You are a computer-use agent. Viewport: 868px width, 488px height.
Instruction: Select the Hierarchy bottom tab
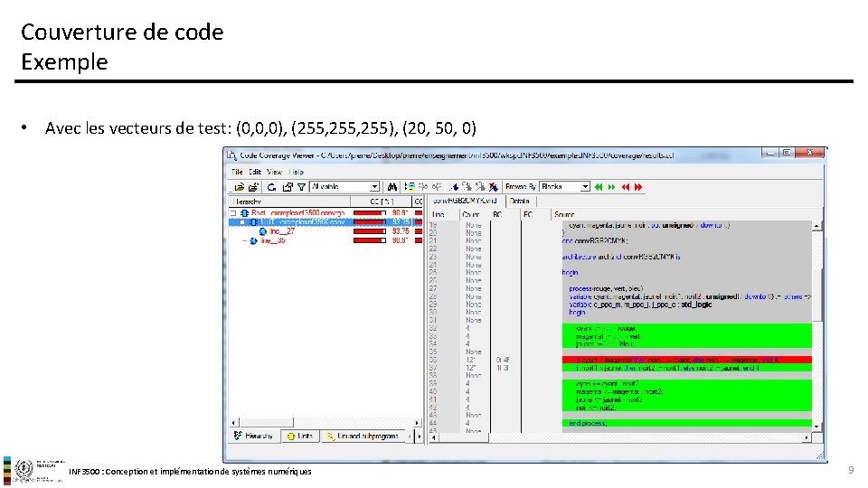click(x=254, y=436)
